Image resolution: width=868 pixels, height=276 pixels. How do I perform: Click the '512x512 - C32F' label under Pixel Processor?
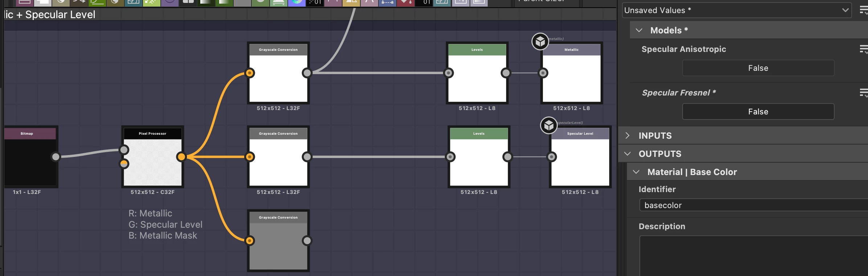(152, 192)
